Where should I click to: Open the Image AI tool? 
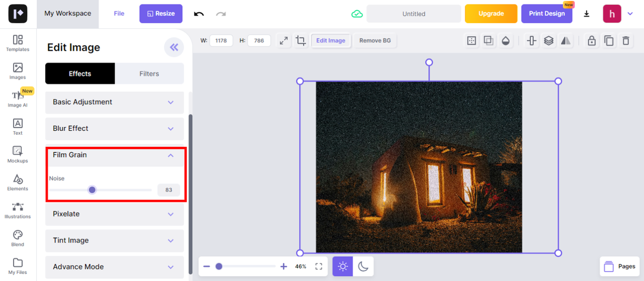tap(18, 99)
